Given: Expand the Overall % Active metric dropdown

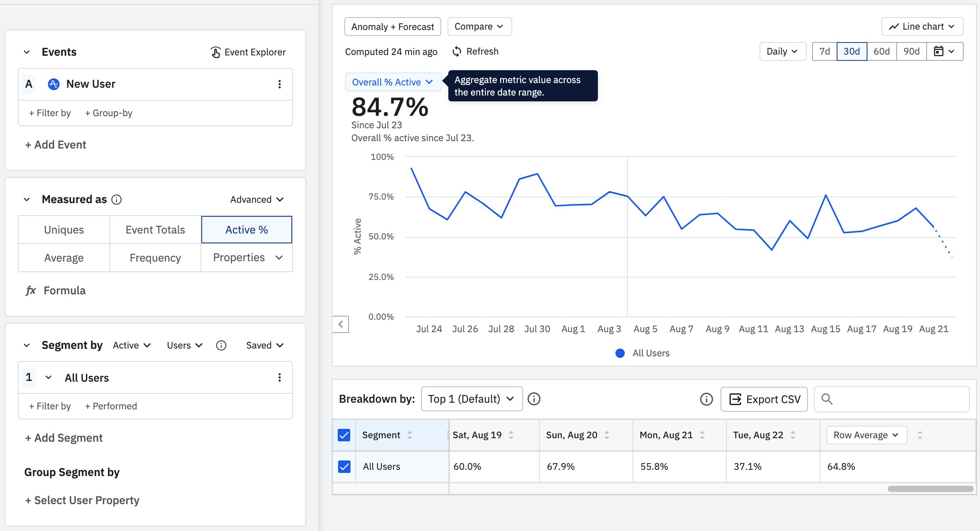Looking at the screenshot, I should click(x=393, y=82).
